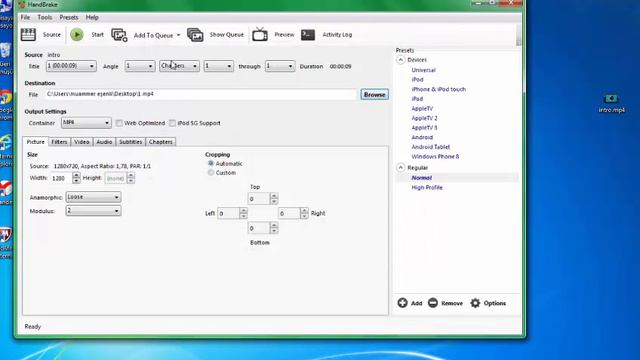This screenshot has height=360, width=640.
Task: Collapse the Devices presets group
Action: (400, 60)
